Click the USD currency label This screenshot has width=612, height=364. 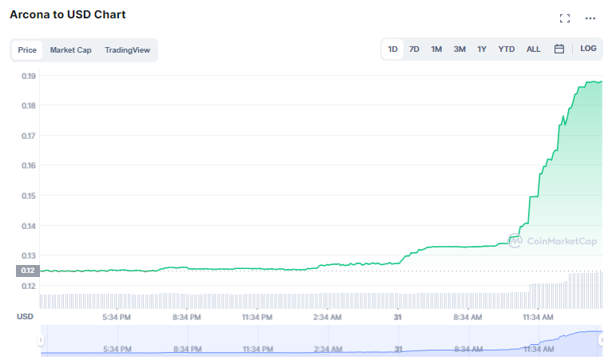[x=25, y=316]
